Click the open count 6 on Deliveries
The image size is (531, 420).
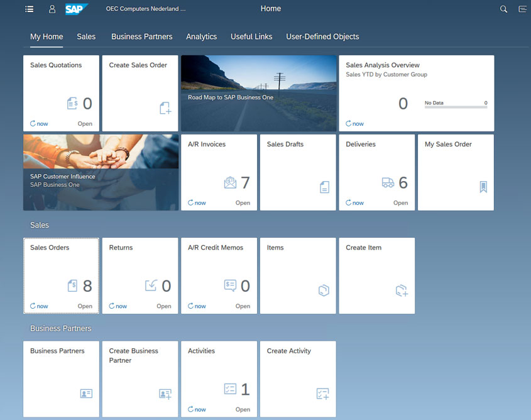[403, 183]
